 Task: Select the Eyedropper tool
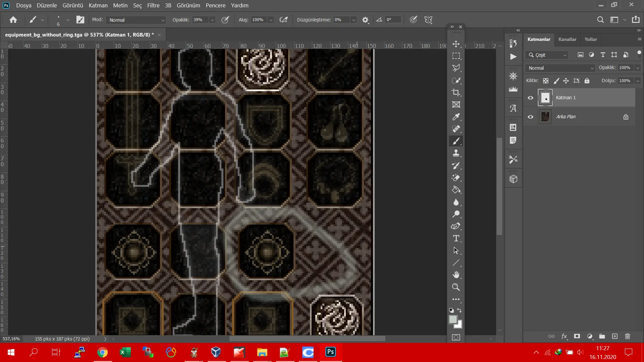456,117
